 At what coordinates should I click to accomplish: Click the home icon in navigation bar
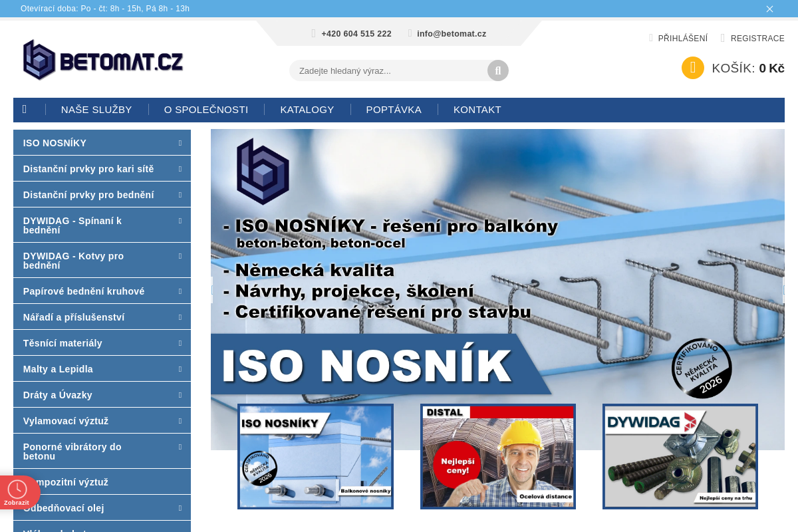coord(25,110)
